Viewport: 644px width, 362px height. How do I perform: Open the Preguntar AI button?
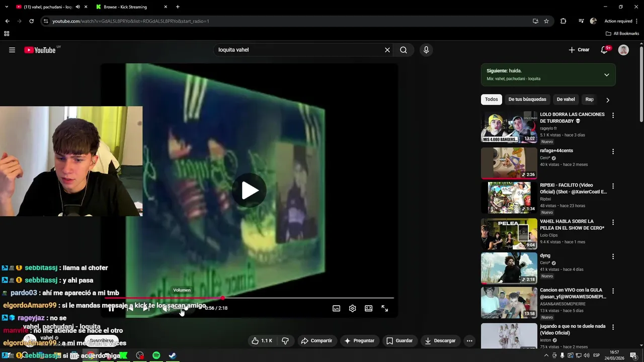pos(359,340)
